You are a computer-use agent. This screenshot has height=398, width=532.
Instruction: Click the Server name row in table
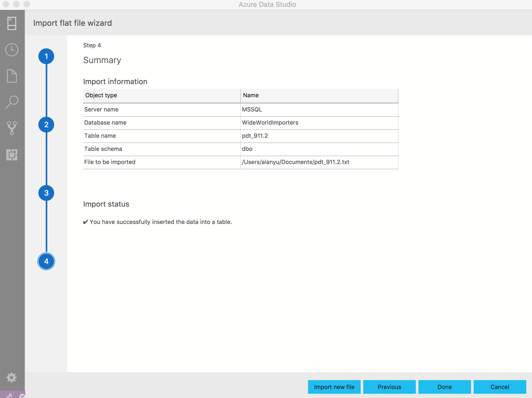pos(241,109)
